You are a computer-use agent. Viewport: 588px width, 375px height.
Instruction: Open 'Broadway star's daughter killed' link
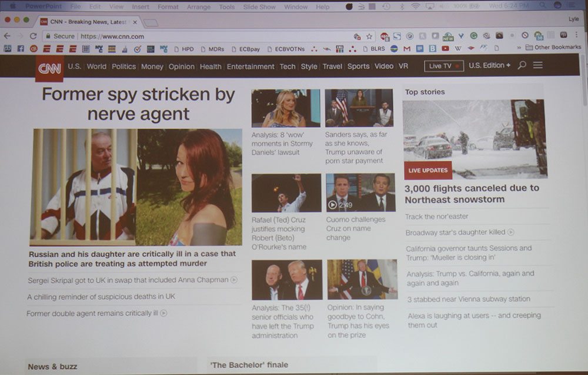455,233
